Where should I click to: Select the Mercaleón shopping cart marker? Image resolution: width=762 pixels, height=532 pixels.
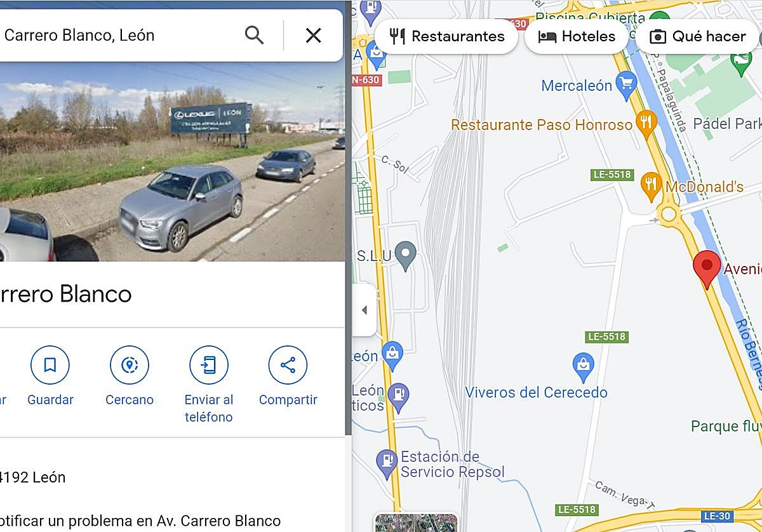[627, 86]
